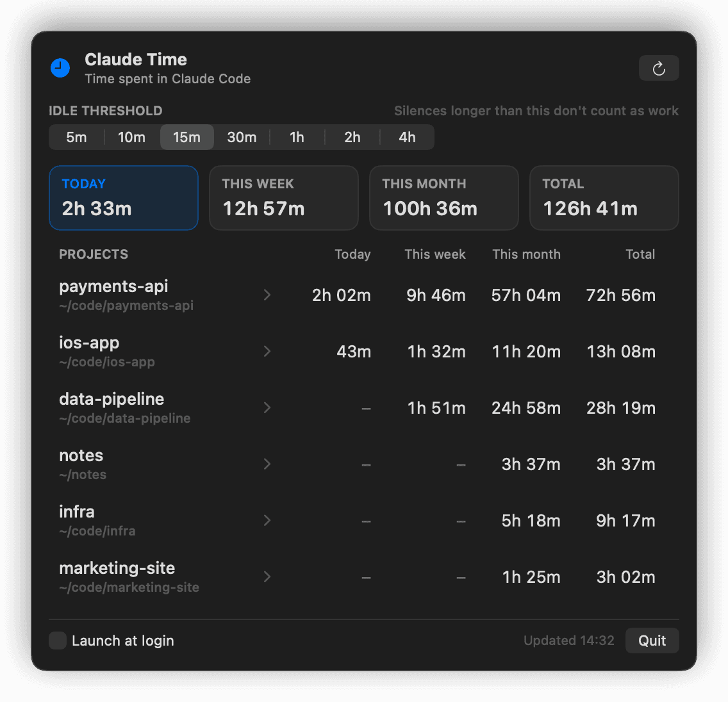Click payments-api total value 72h 56m

pyautogui.click(x=621, y=295)
